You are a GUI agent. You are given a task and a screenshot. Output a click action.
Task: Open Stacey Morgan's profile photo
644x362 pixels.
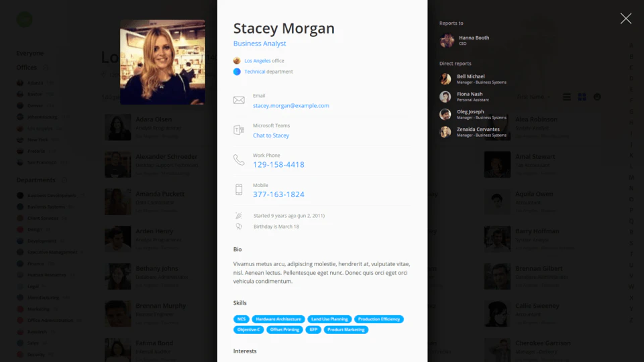pyautogui.click(x=162, y=62)
